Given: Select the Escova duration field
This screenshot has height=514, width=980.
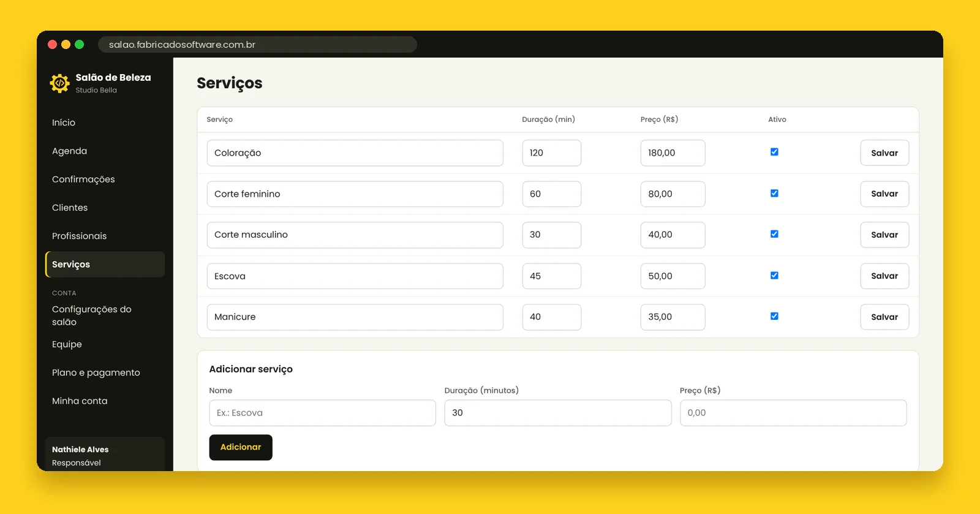Looking at the screenshot, I should pyautogui.click(x=551, y=276).
